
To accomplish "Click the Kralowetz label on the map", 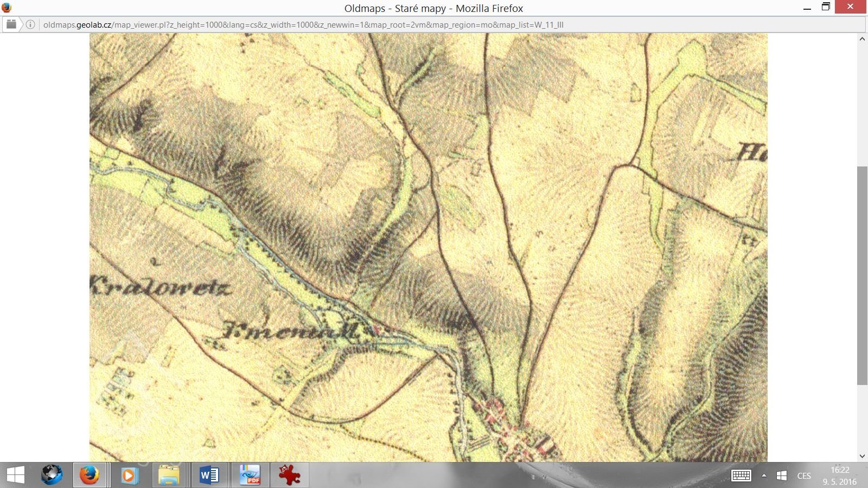I will click(160, 286).
